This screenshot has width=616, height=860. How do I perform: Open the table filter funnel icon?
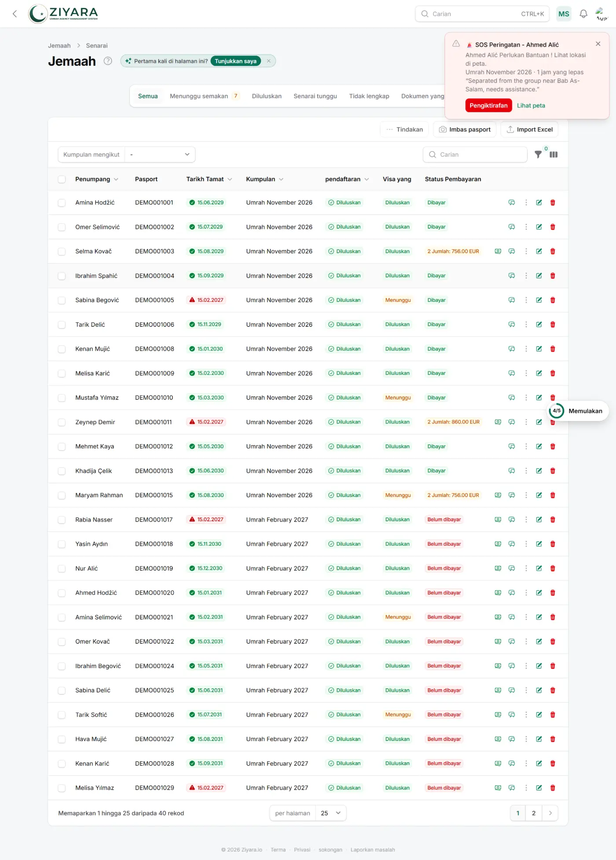[538, 154]
